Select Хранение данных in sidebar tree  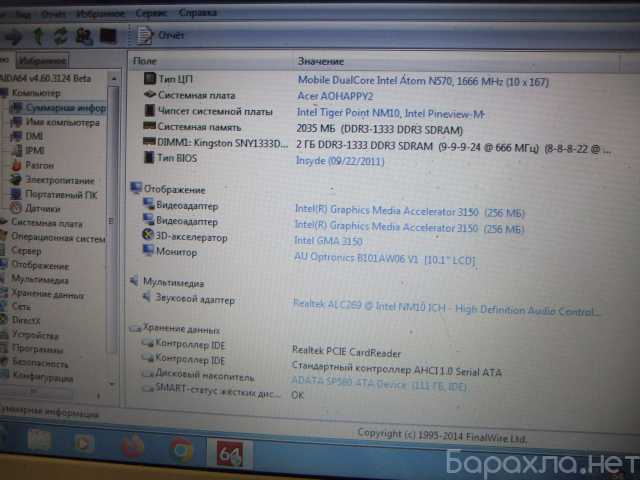pos(47,294)
